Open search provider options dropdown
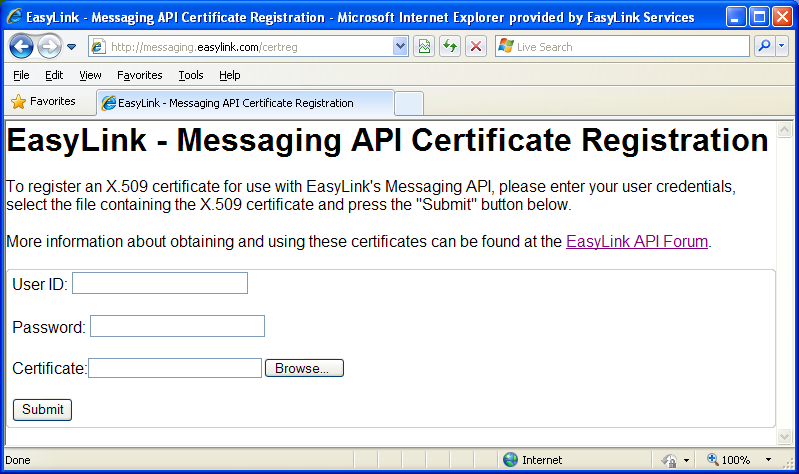Screen dimensions: 799x474 (x=782, y=46)
